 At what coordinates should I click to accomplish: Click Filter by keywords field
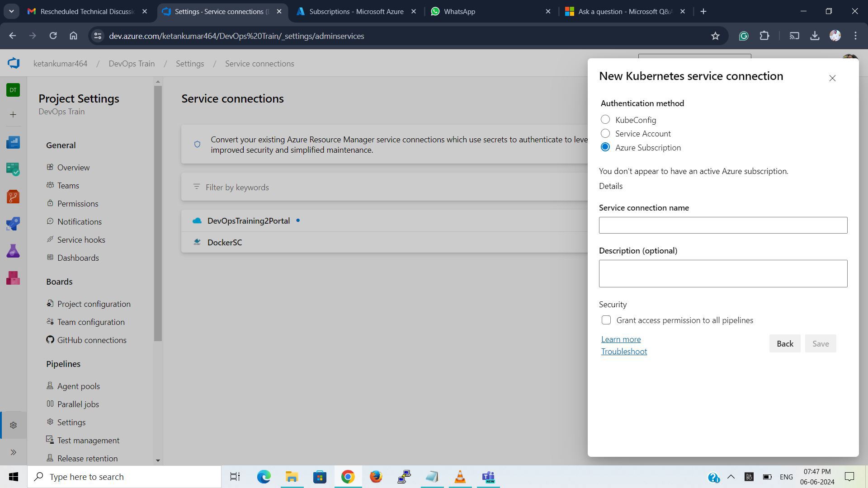(384, 187)
